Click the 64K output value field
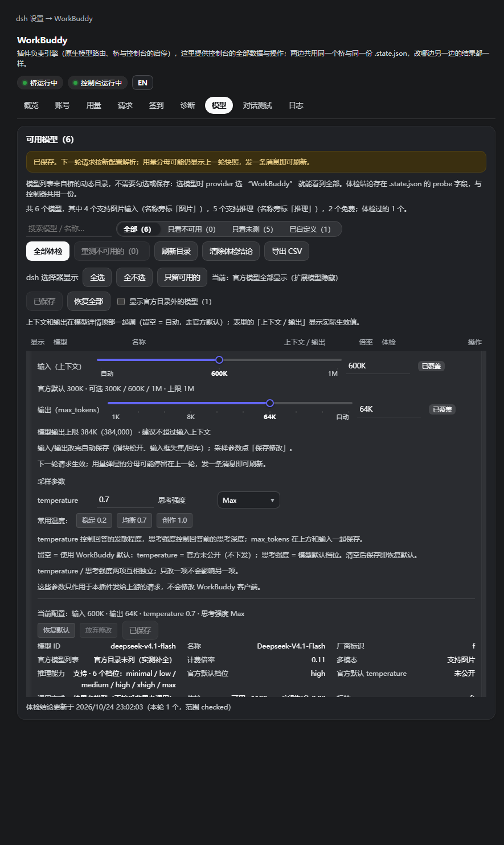The image size is (504, 845). pos(389,409)
